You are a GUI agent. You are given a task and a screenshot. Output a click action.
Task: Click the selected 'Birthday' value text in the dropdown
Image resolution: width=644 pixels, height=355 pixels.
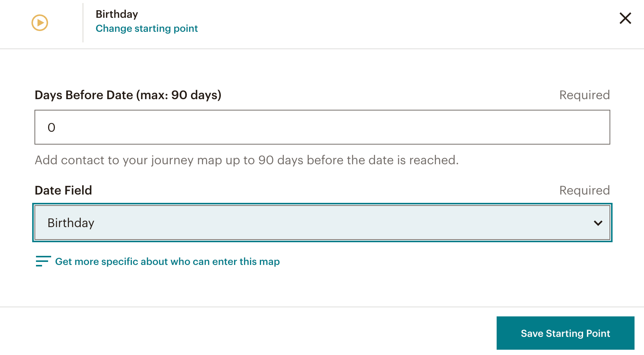[71, 223]
